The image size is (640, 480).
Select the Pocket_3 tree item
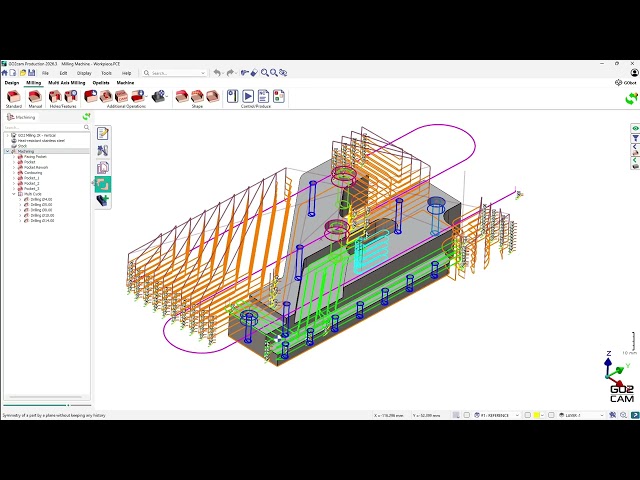click(31, 189)
